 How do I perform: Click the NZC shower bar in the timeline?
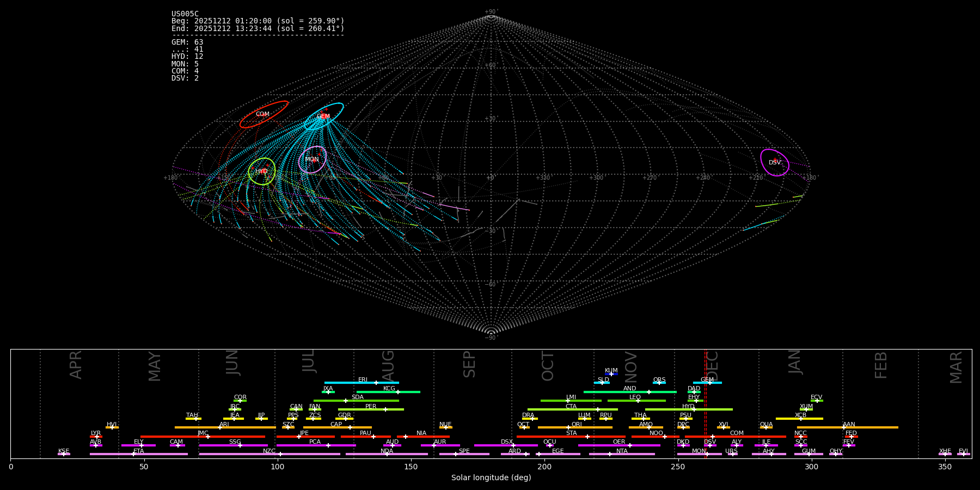click(269, 454)
